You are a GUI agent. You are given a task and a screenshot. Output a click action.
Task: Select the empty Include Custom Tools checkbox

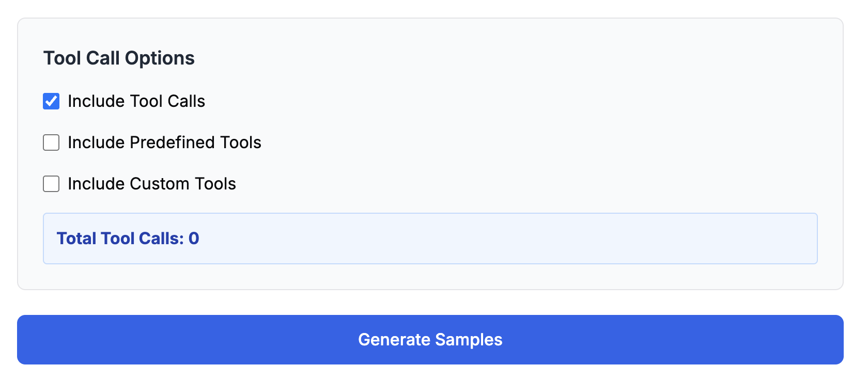[51, 184]
